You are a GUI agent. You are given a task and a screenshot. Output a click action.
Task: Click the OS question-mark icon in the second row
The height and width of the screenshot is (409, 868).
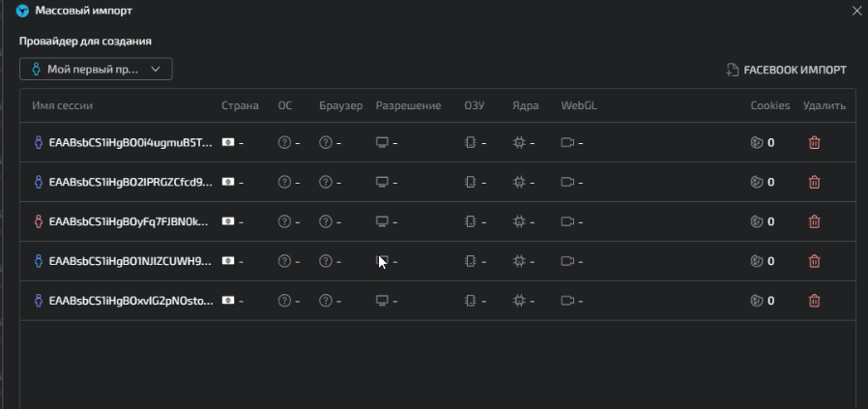[x=284, y=182]
